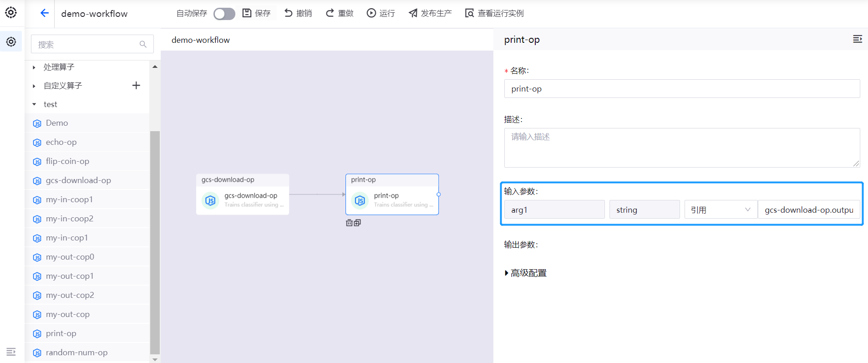868x363 pixels.
Task: Click the search magnifier icon in sidebar
Action: [x=143, y=44]
